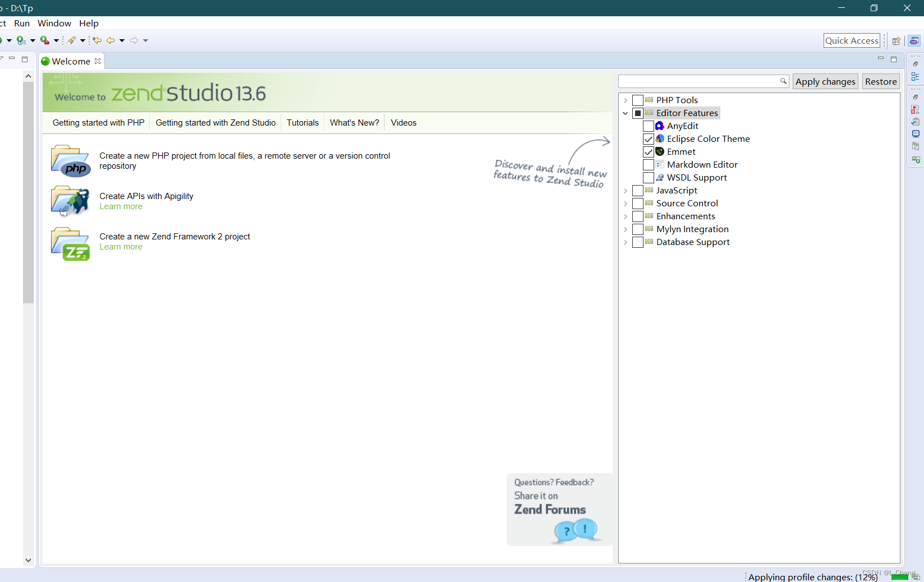Viewport: 924px width, 582px height.
Task: Maximize the Welcome editor area
Action: click(894, 59)
